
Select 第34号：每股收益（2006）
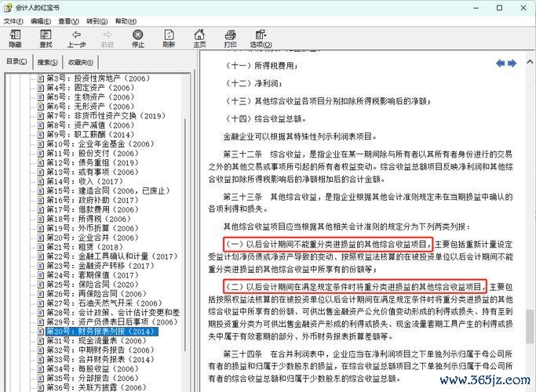[x=93, y=368]
